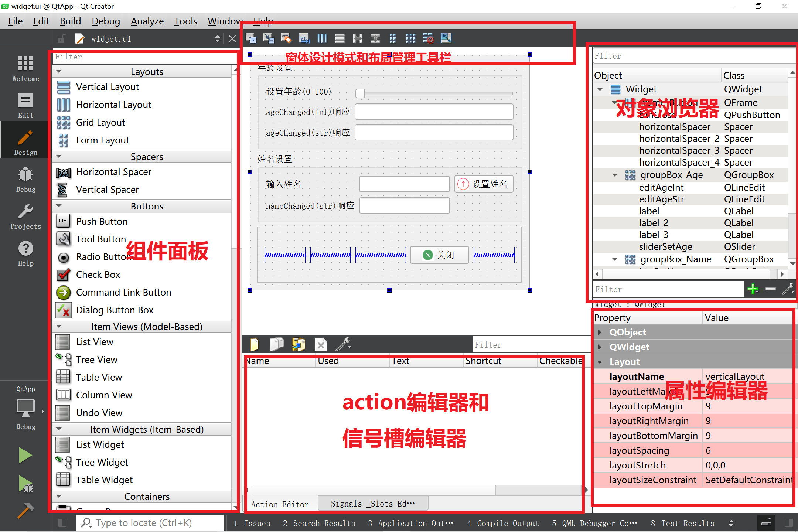Click green plus add dynamic property icon
Image resolution: width=798 pixels, height=532 pixels.
tap(753, 289)
